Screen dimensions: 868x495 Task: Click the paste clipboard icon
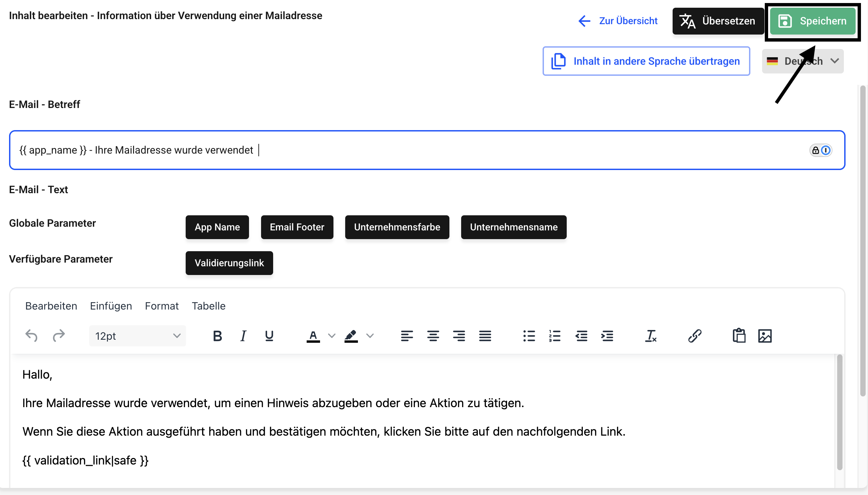click(x=739, y=336)
